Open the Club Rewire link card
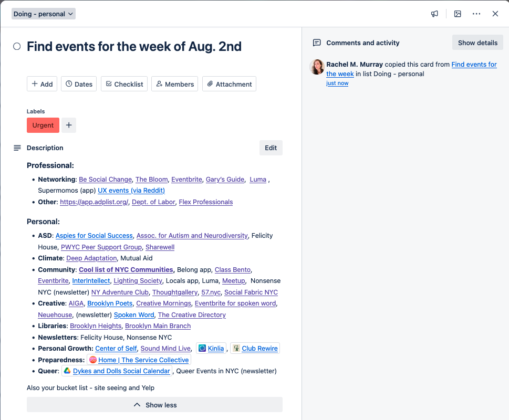Image resolution: width=509 pixels, height=420 pixels. pos(255,348)
